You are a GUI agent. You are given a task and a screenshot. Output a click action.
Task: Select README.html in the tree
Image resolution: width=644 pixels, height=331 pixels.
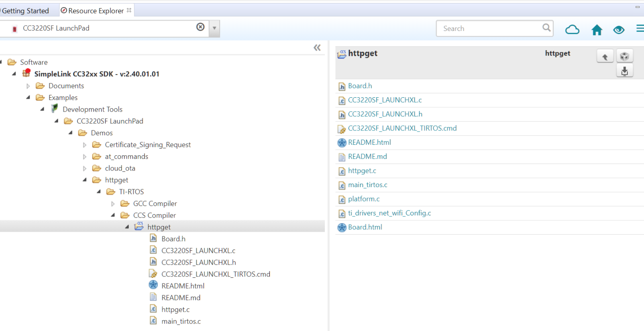point(183,286)
